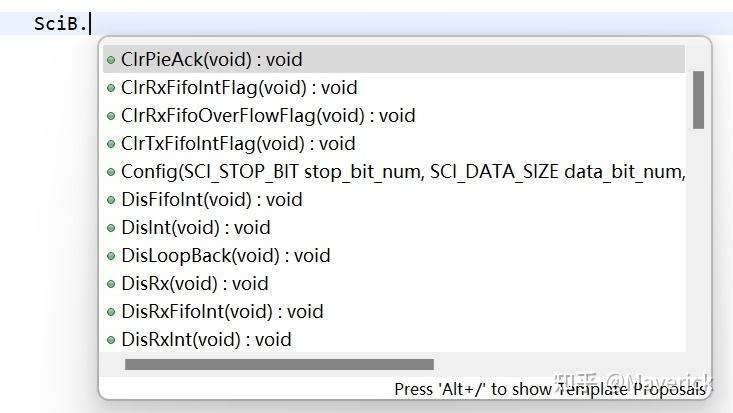
Task: Click vertical scrollbar thumb of proposal list
Action: point(698,100)
